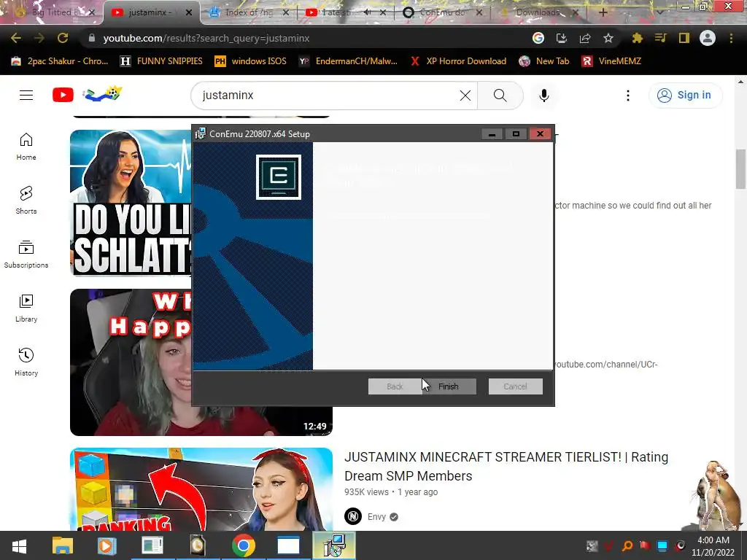Click the disabled Back button in ConEmu Setup
The width and height of the screenshot is (747, 560).
click(395, 386)
